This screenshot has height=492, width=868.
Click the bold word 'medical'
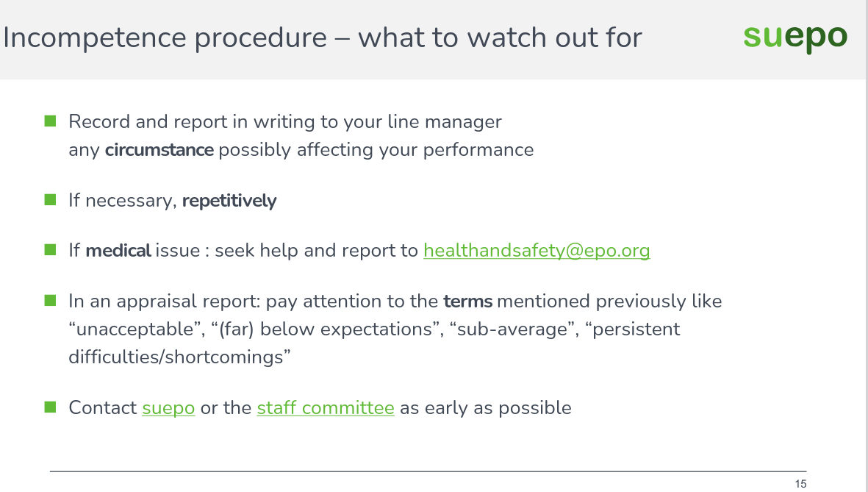tap(118, 251)
